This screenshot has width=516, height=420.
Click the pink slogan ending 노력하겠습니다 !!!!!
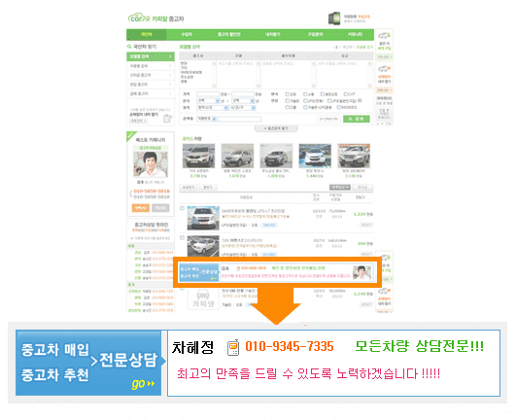click(x=308, y=373)
